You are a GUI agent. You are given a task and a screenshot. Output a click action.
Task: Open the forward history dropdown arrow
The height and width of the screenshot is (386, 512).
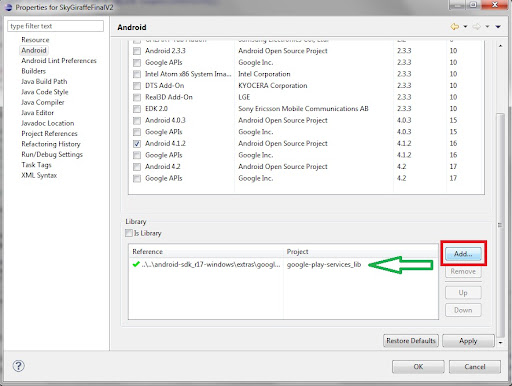click(487, 27)
